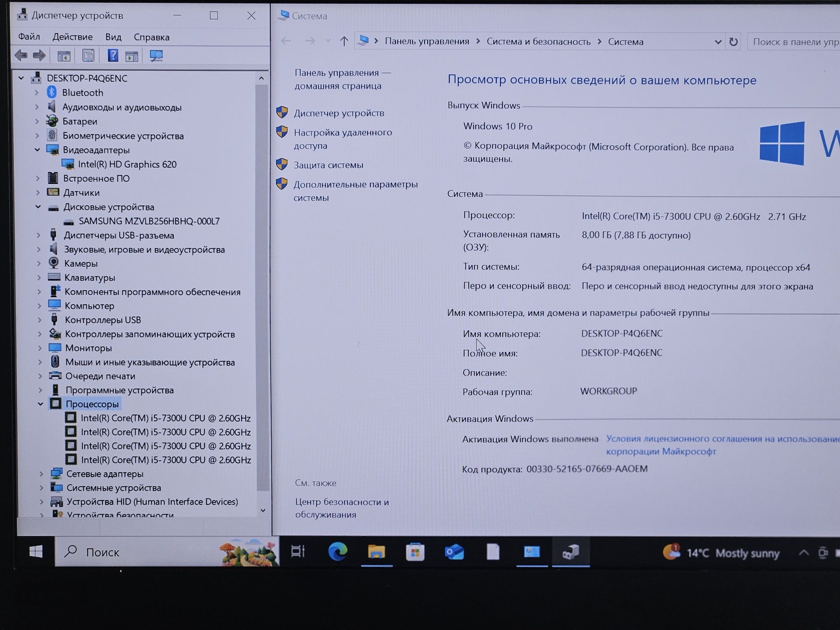This screenshot has height=630, width=840.
Task: Click the control panel search field
Action: pos(794,42)
